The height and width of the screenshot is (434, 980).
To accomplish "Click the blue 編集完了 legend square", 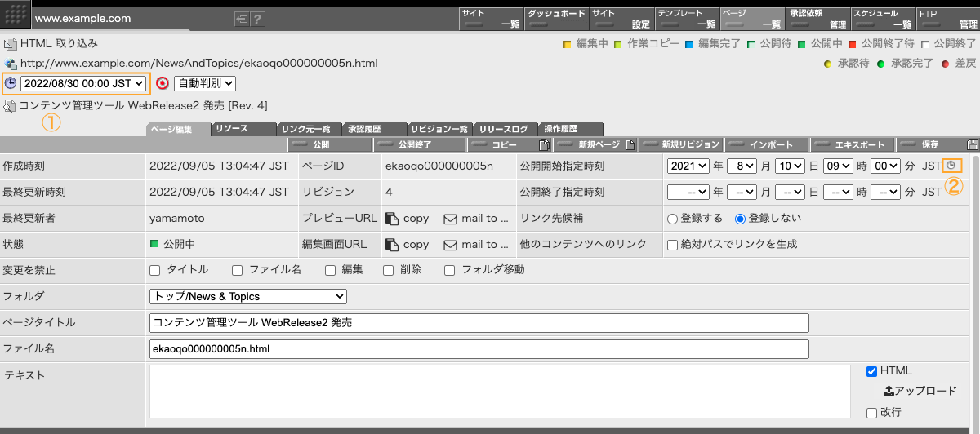I will click(689, 44).
